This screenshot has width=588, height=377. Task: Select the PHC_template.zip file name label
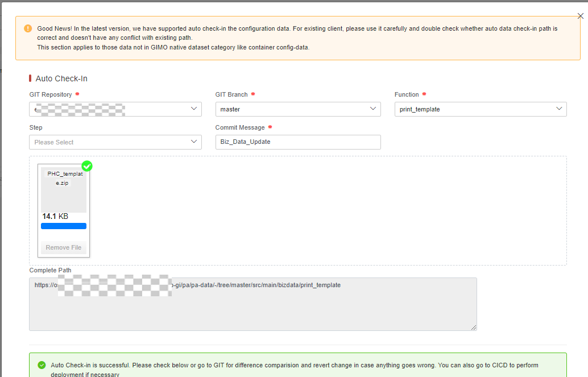[x=64, y=179]
